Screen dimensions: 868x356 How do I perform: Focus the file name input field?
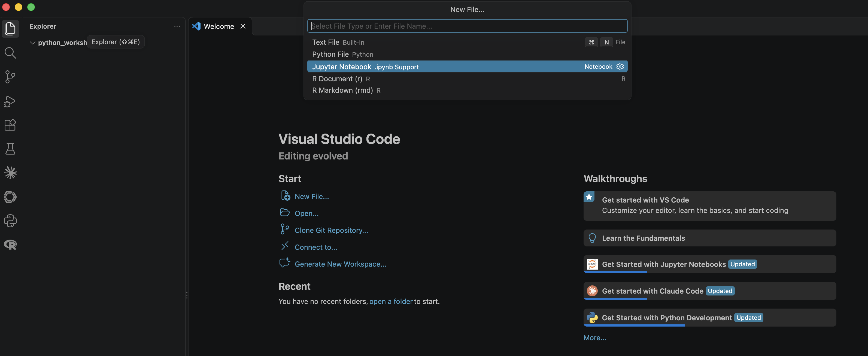pyautogui.click(x=467, y=26)
